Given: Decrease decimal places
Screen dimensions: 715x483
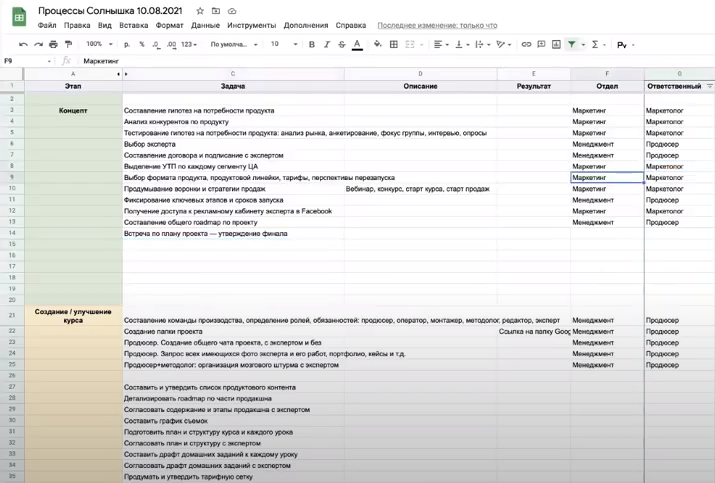Looking at the screenshot, I should (156, 44).
